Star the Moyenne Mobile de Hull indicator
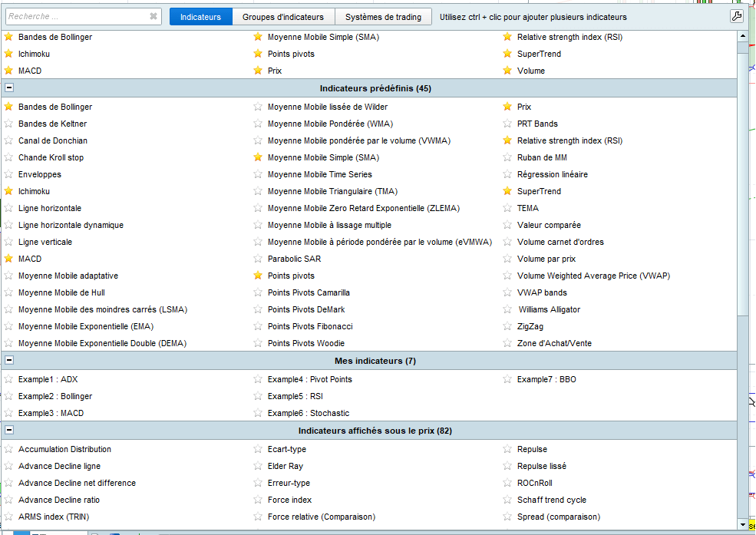Screen dimensions: 756x535 8,292
